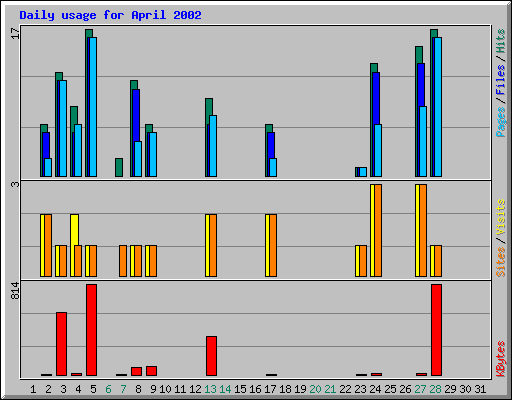This screenshot has width=512, height=400.
Task: Select day 24 on the date axis
Action: 375,389
